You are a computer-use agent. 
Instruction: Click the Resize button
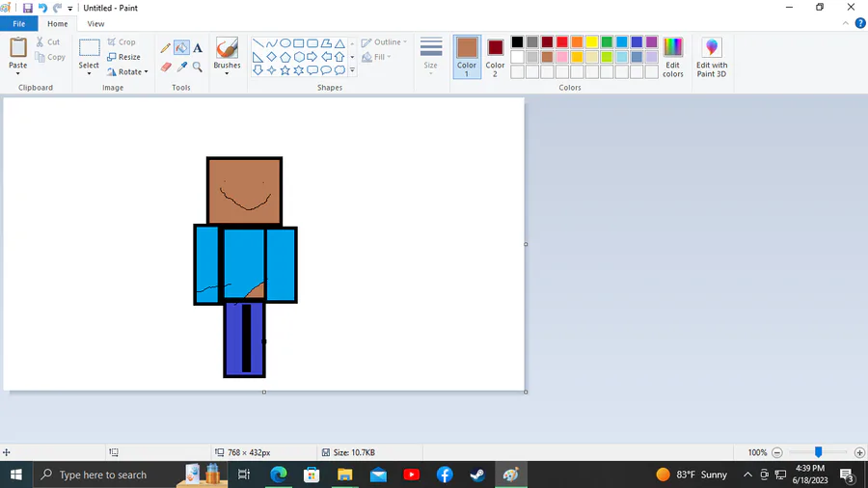point(123,57)
